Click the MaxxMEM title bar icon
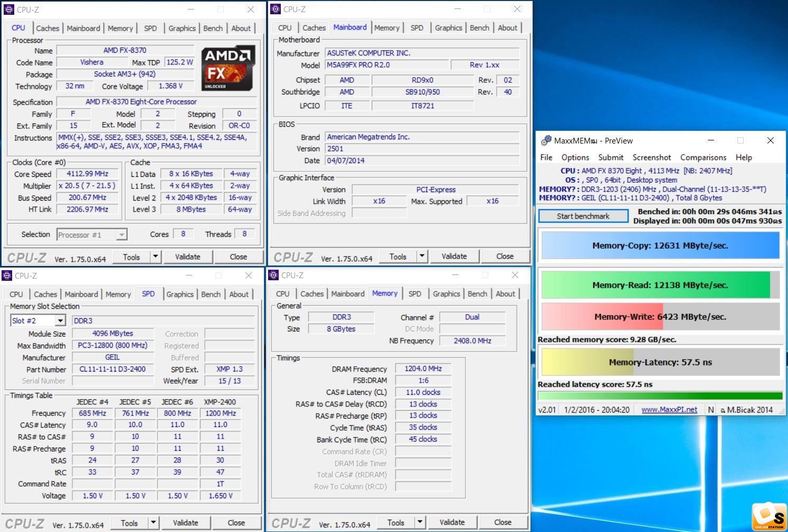The width and height of the screenshot is (788, 532). (546, 140)
